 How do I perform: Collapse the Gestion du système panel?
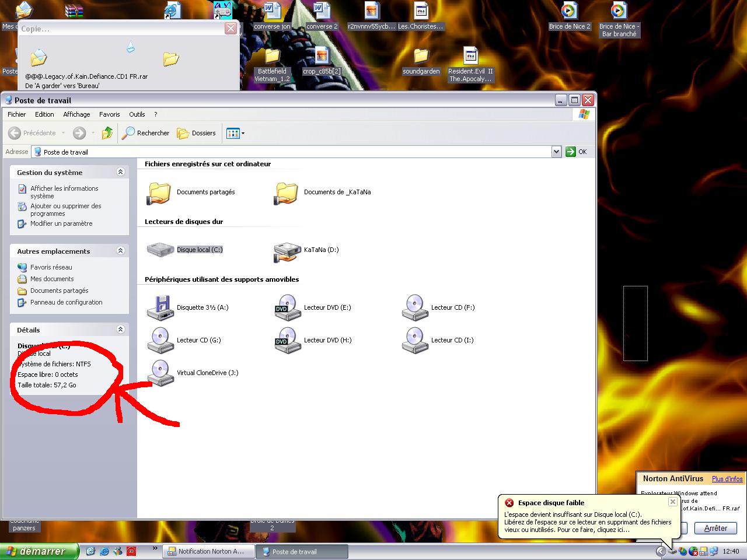pos(120,172)
